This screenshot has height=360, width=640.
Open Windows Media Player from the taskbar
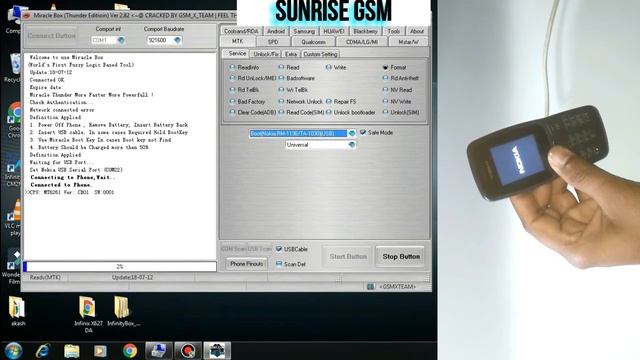click(100, 351)
